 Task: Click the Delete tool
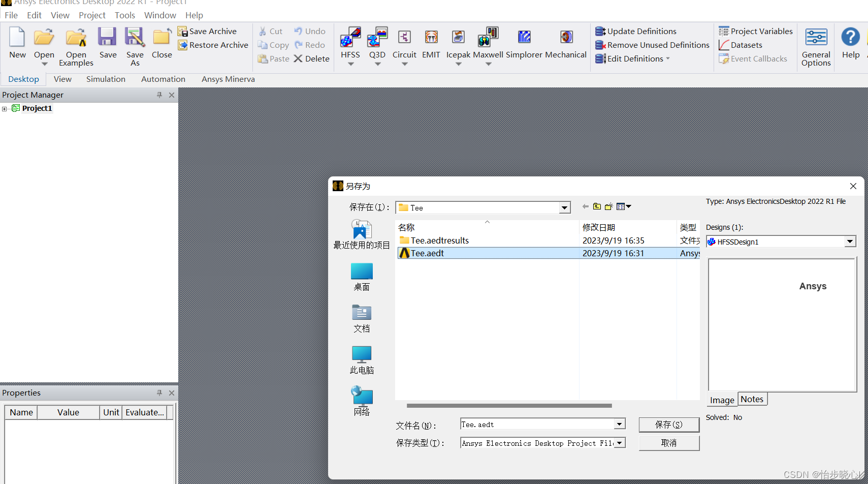click(311, 59)
